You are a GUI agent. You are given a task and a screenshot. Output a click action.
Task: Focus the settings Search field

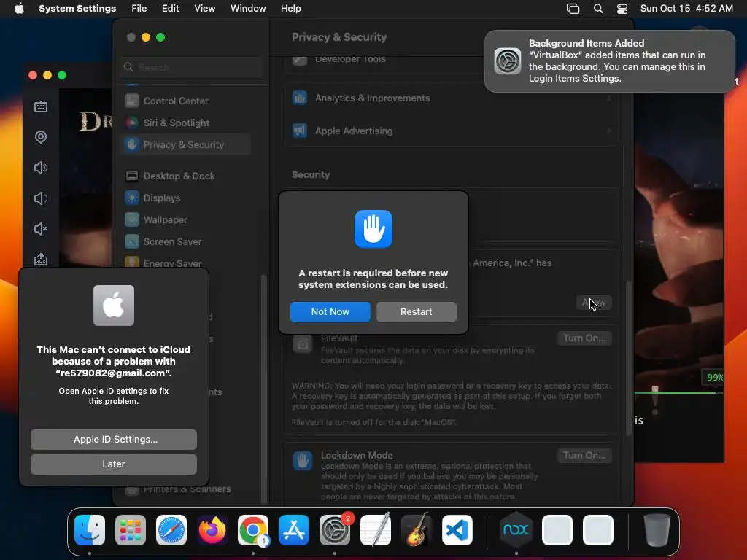tap(191, 67)
